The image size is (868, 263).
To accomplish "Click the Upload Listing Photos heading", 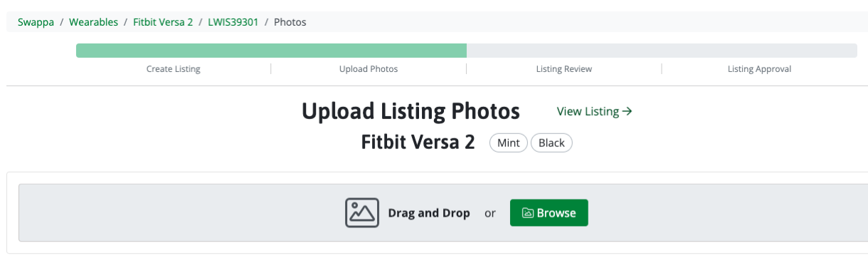I will (411, 111).
